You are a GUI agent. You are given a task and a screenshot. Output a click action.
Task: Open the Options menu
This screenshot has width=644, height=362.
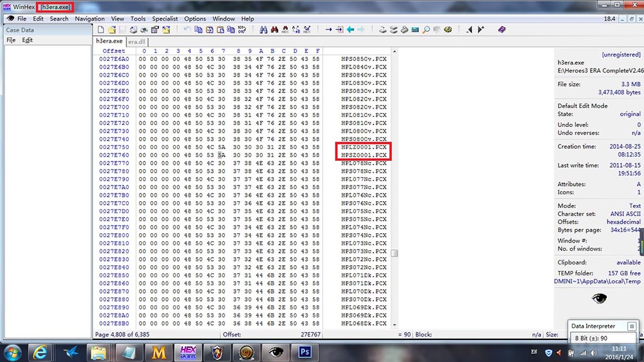(x=195, y=18)
